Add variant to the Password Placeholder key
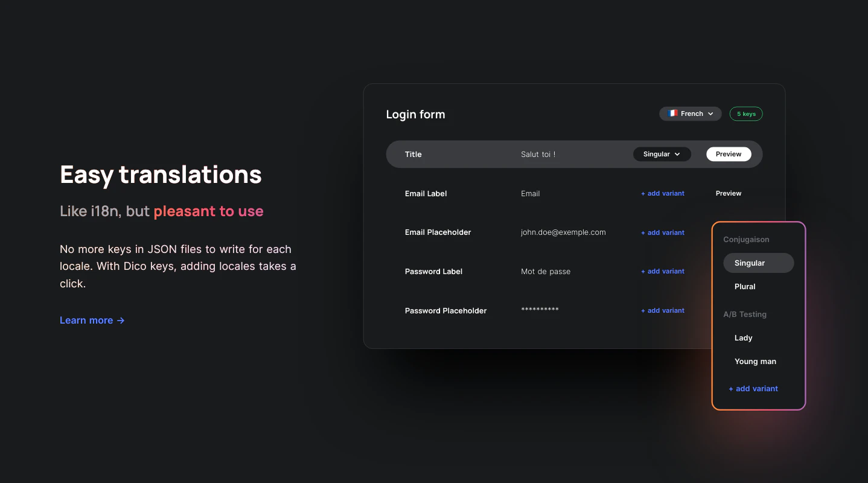Screen dimensions: 868x483 pos(662,310)
